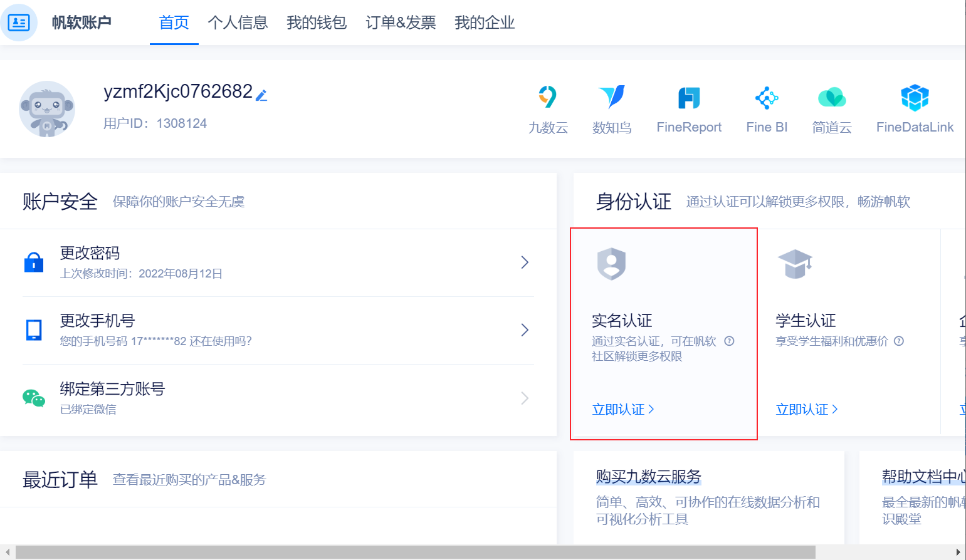
Task: Edit username with the pencil icon
Action: point(261,95)
